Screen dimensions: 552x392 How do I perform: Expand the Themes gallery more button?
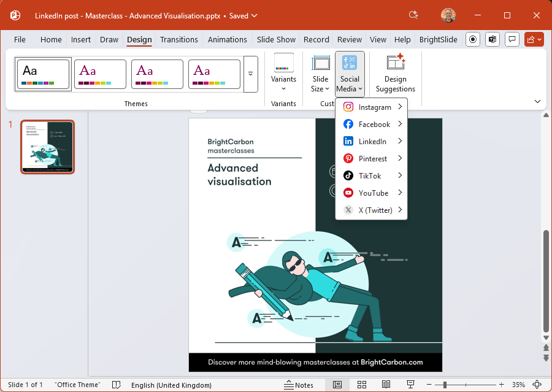click(x=251, y=74)
